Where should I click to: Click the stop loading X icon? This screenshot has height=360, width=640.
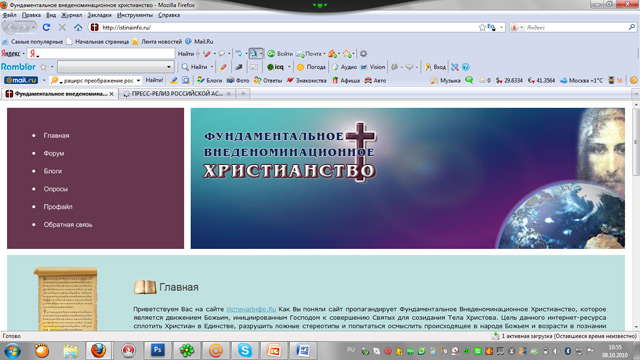point(62,27)
